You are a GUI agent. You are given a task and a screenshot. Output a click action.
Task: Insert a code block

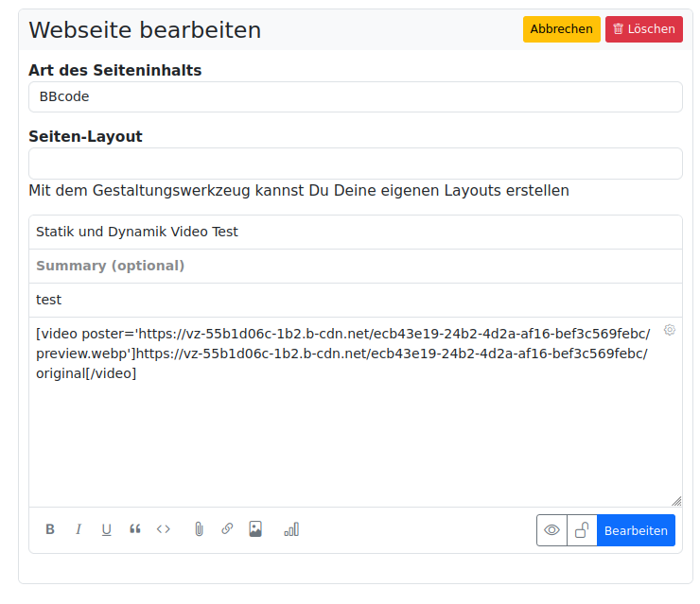click(x=164, y=529)
